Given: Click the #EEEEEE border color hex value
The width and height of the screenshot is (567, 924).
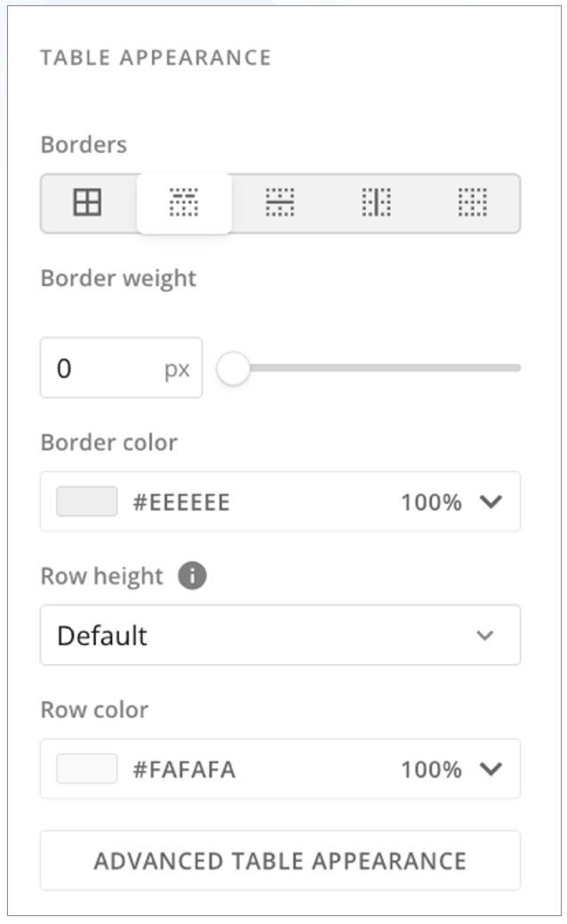Looking at the screenshot, I should [x=181, y=503].
